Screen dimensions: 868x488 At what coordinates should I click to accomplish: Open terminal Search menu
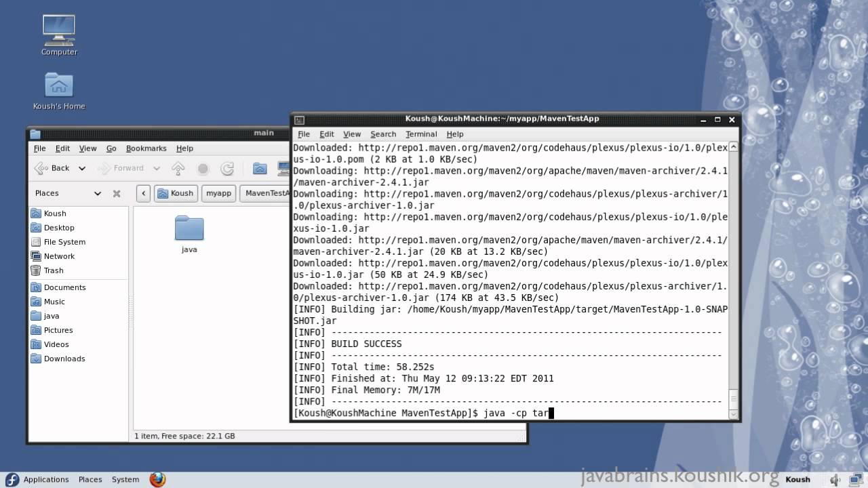click(383, 134)
